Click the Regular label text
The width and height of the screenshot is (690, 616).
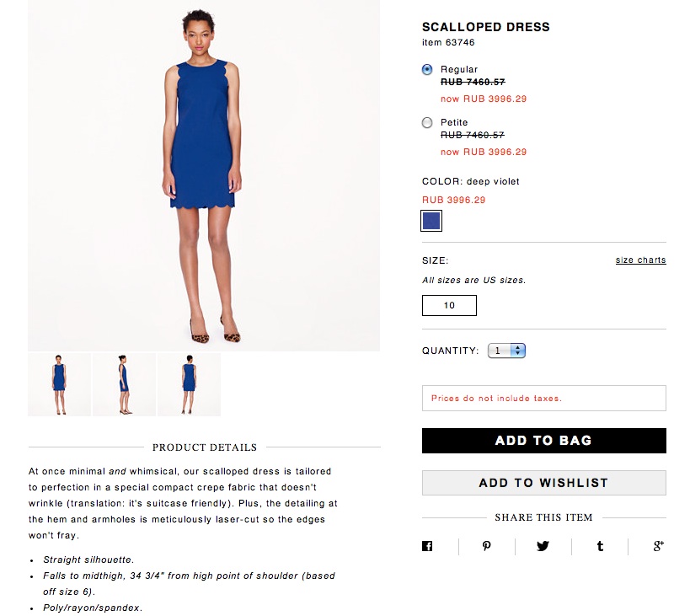pyautogui.click(x=459, y=69)
